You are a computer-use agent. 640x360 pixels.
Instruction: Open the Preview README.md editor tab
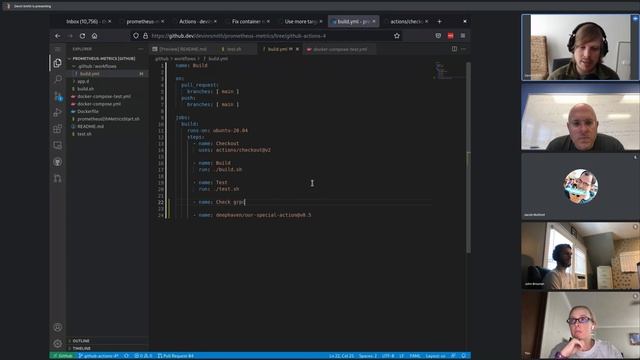pos(182,49)
